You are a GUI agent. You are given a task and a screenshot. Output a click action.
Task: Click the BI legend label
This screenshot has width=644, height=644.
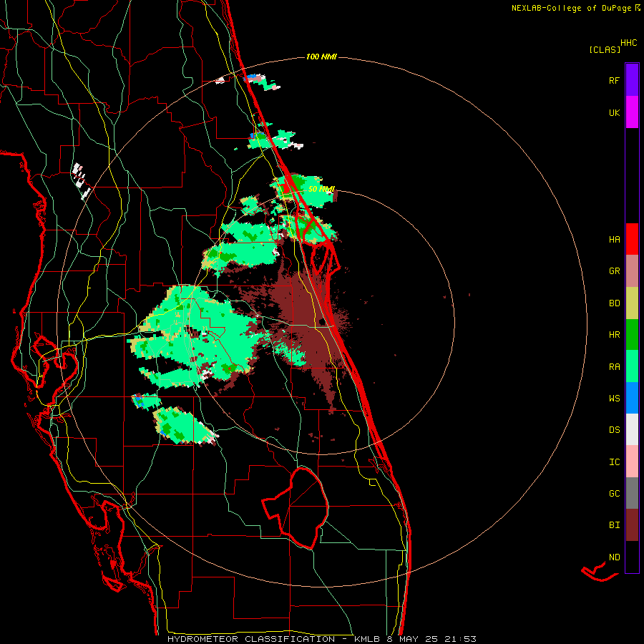point(614,525)
